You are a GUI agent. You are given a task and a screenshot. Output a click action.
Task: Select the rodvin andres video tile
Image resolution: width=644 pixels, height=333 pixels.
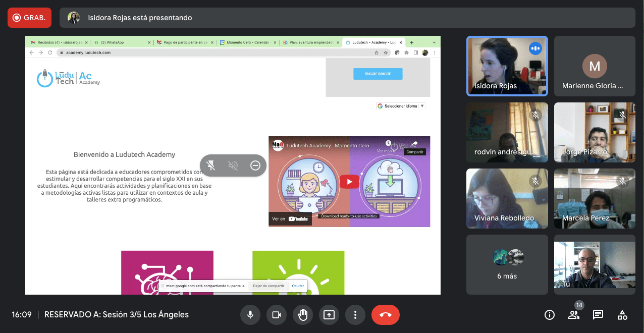(x=507, y=132)
